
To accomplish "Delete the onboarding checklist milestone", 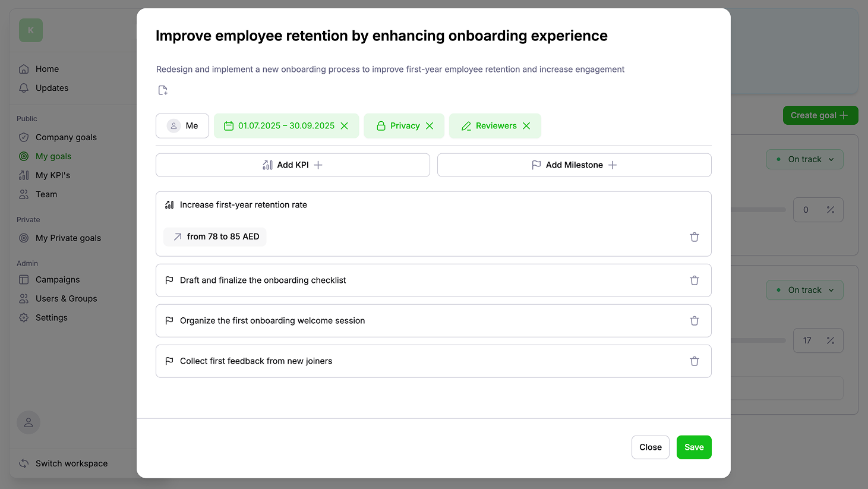I will 694,280.
